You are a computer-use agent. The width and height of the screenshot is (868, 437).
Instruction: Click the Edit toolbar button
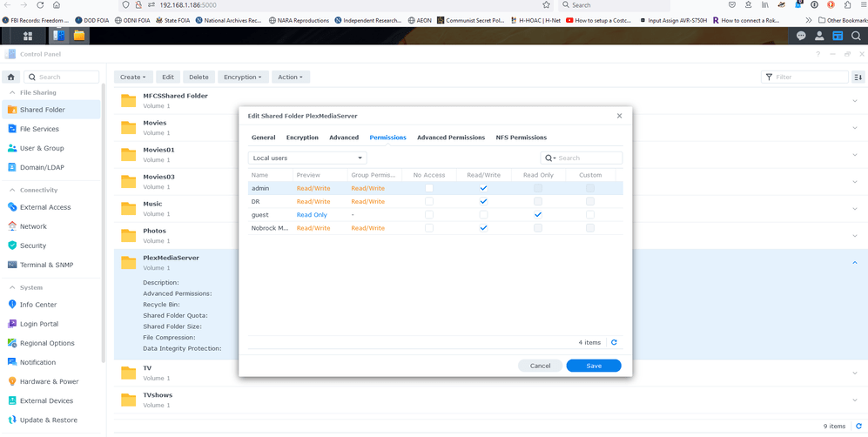168,77
